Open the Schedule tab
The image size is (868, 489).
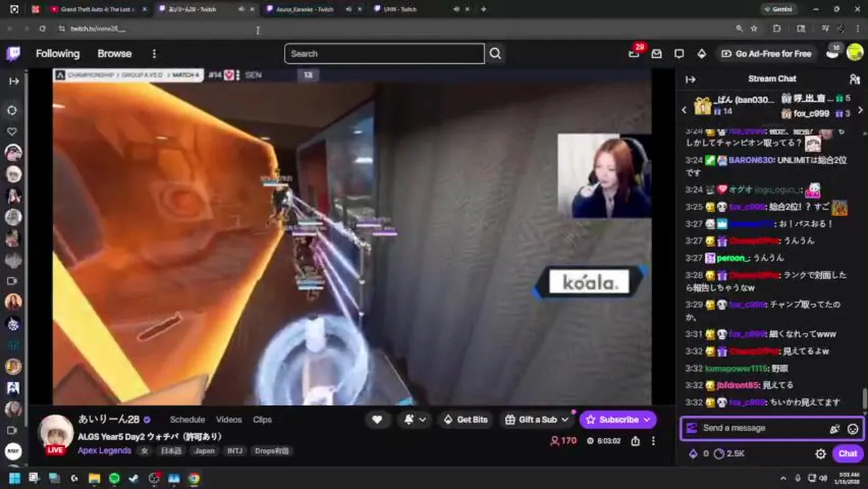187,420
